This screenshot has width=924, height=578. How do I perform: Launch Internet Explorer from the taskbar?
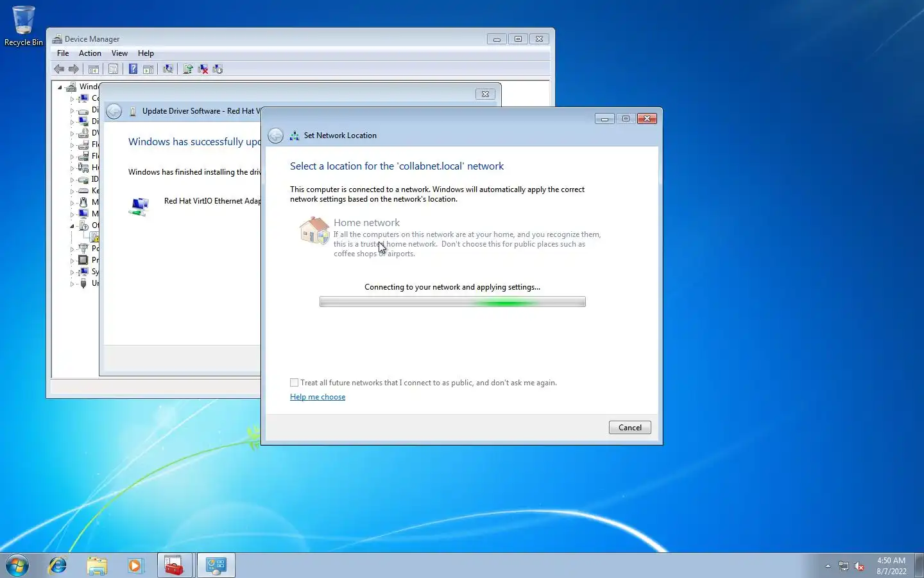point(58,565)
